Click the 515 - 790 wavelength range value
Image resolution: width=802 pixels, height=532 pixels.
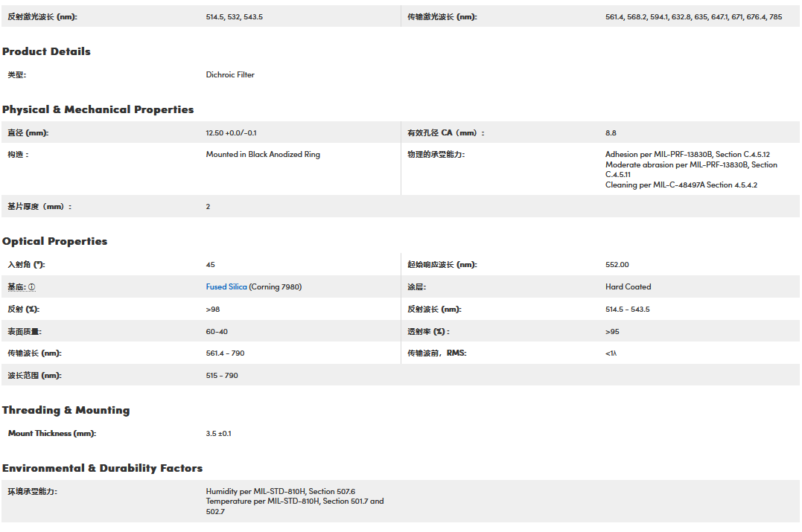(x=222, y=376)
